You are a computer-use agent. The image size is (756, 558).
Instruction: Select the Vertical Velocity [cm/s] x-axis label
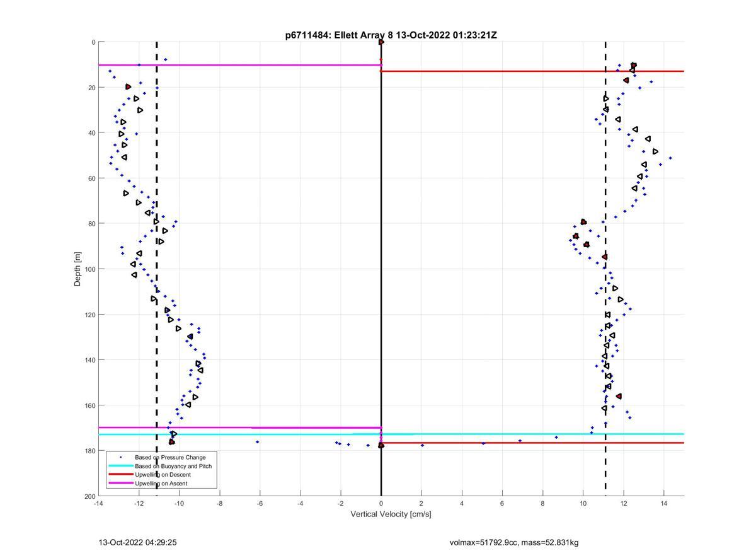tap(391, 514)
